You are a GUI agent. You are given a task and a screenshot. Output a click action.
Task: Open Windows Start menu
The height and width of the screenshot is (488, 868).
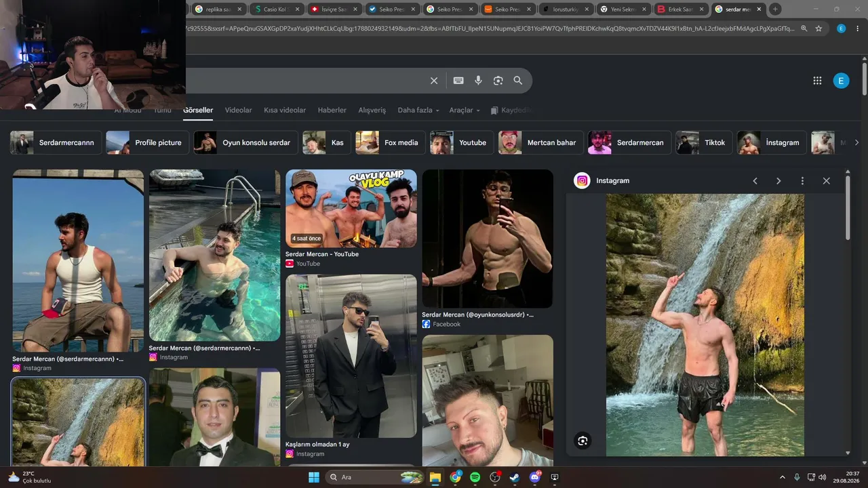point(314,477)
